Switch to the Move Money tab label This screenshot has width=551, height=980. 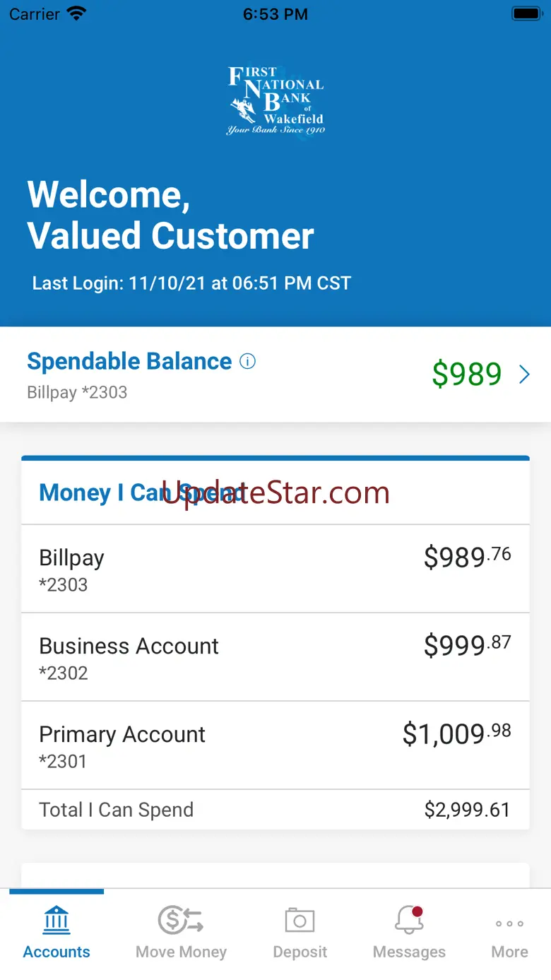(x=181, y=952)
